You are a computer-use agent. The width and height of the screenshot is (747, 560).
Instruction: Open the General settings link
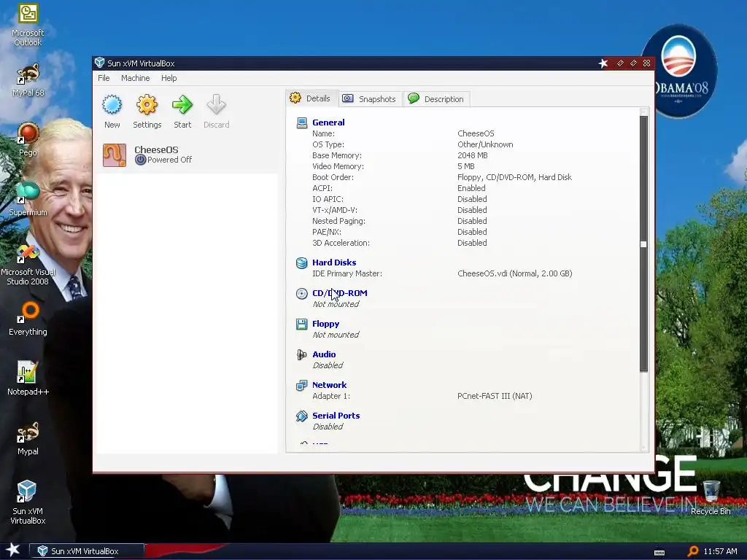coord(328,122)
